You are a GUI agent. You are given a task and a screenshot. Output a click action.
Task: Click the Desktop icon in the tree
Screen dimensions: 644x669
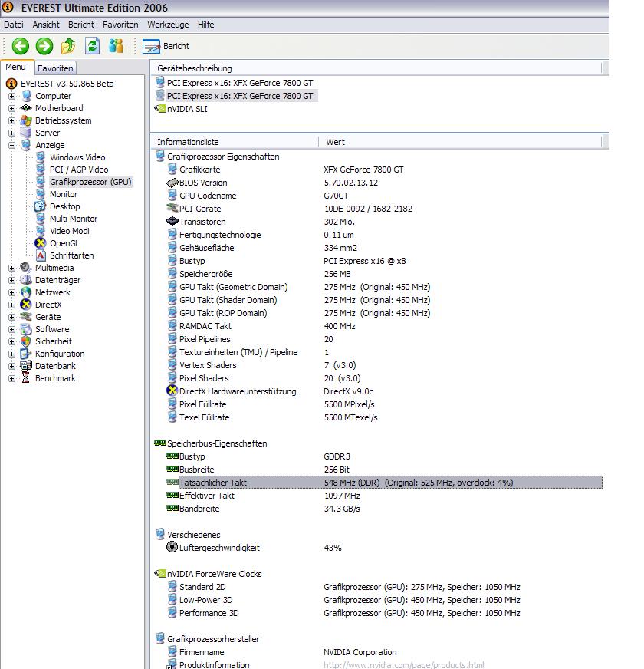[x=40, y=206]
